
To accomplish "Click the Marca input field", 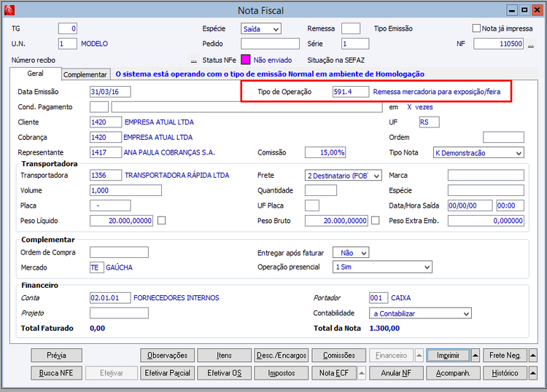I will pyautogui.click(x=486, y=176).
